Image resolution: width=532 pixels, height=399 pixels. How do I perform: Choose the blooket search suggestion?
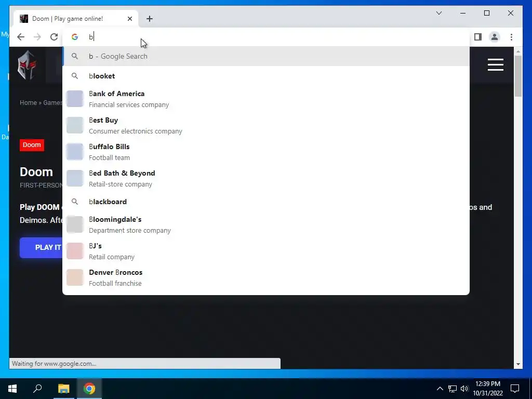coord(266,76)
